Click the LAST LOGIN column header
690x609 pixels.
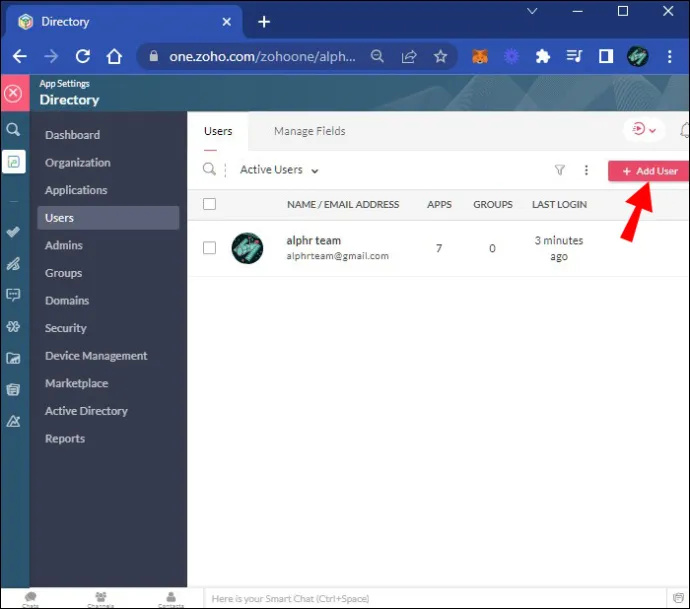[559, 205]
